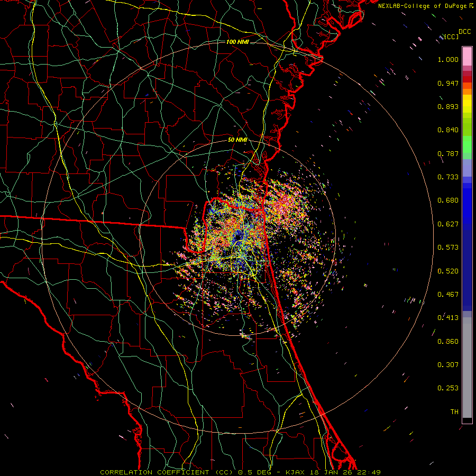Screen dimensions: 476x476
Task: Click the 1.000 color scale value
Action: point(448,59)
